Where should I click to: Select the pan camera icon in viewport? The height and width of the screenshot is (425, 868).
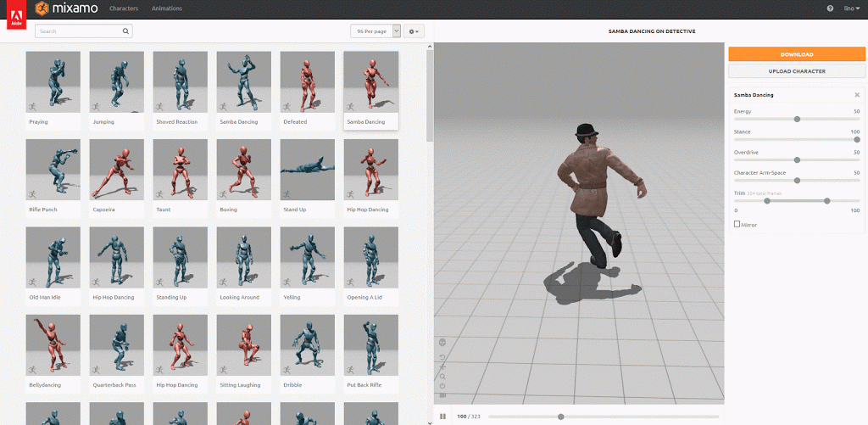pyautogui.click(x=442, y=366)
